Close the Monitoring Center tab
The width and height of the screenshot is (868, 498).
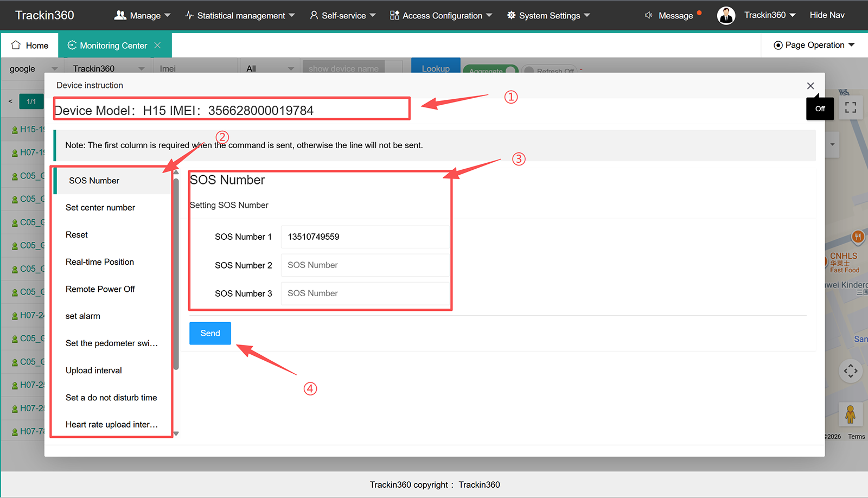click(x=157, y=46)
